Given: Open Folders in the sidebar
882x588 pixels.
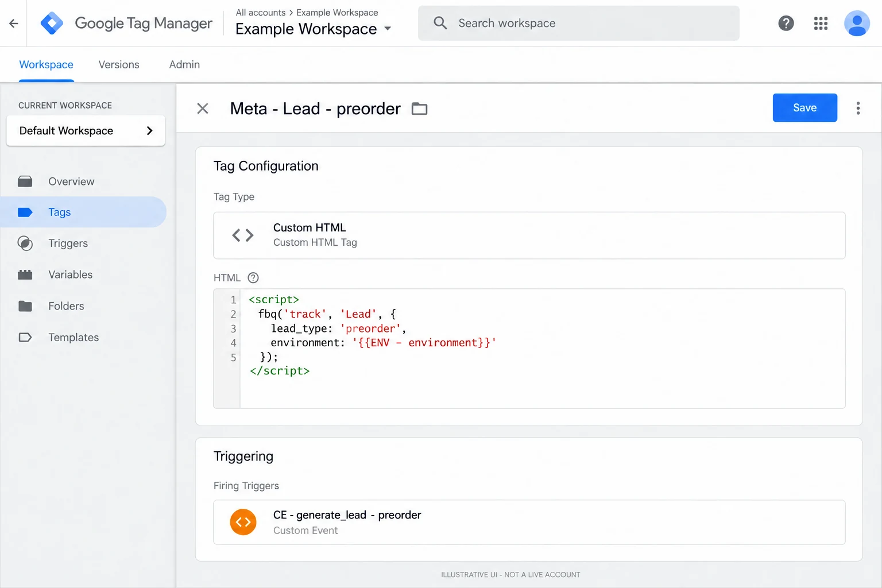Looking at the screenshot, I should tap(83, 306).
